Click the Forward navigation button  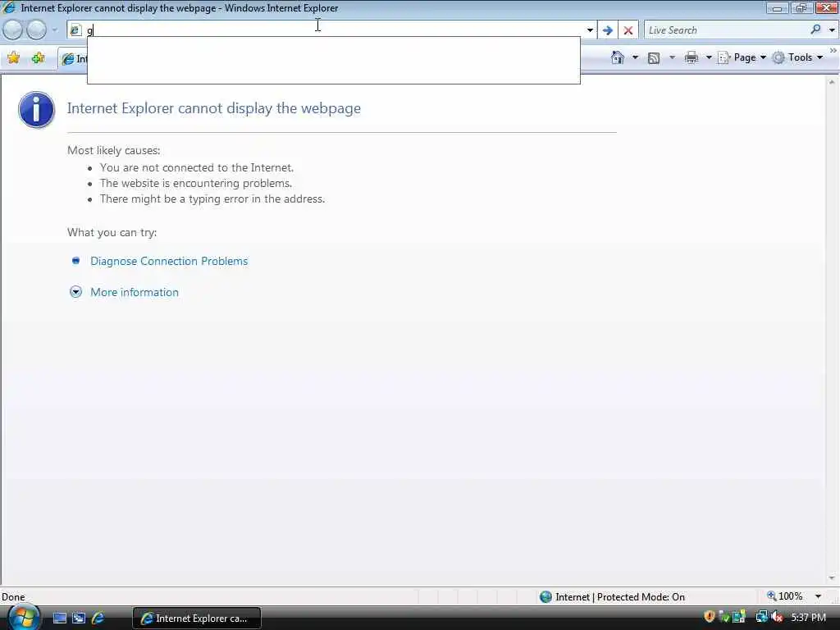(36, 30)
